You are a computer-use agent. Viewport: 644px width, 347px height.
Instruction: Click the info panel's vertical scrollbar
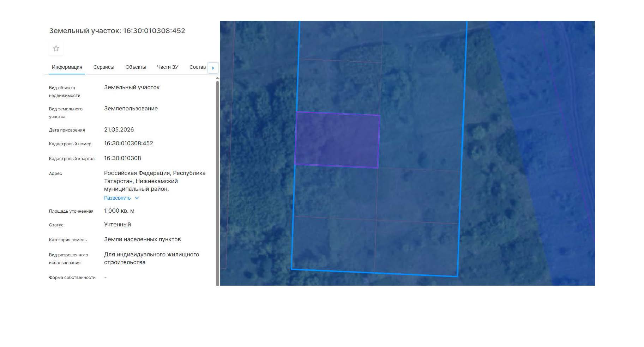217,183
